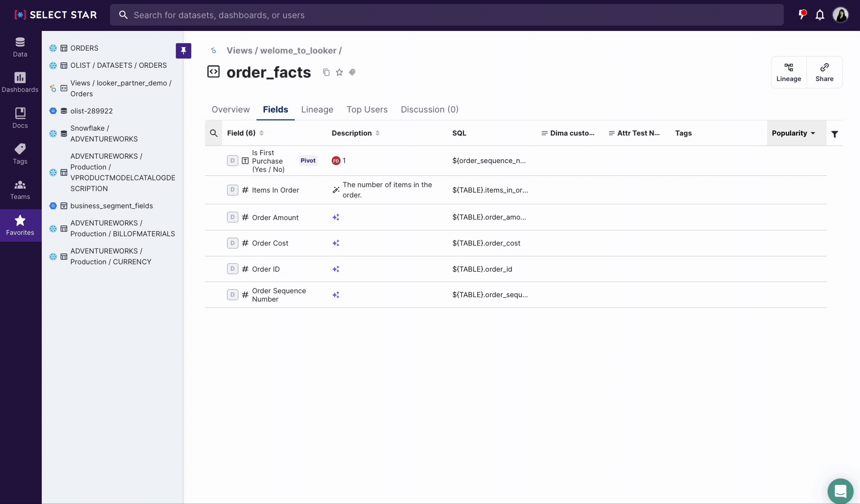Screen dimensions: 860x504
Task: Click the search datasets input field
Action: (446, 15)
